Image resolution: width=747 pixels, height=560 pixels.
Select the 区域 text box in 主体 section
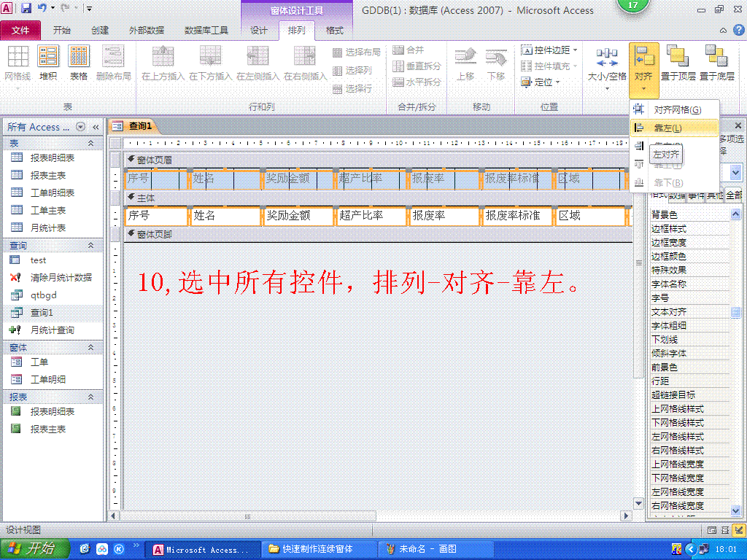pyautogui.click(x=591, y=216)
